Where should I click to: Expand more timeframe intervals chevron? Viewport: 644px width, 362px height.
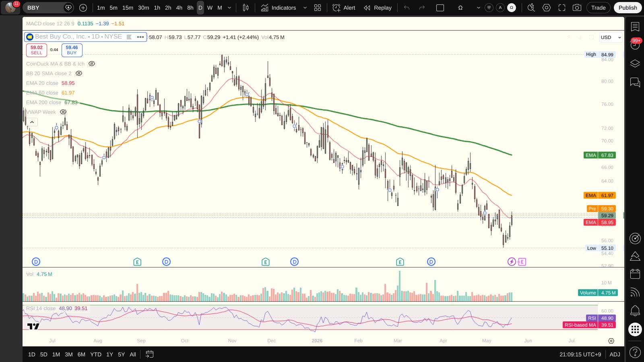(x=229, y=8)
